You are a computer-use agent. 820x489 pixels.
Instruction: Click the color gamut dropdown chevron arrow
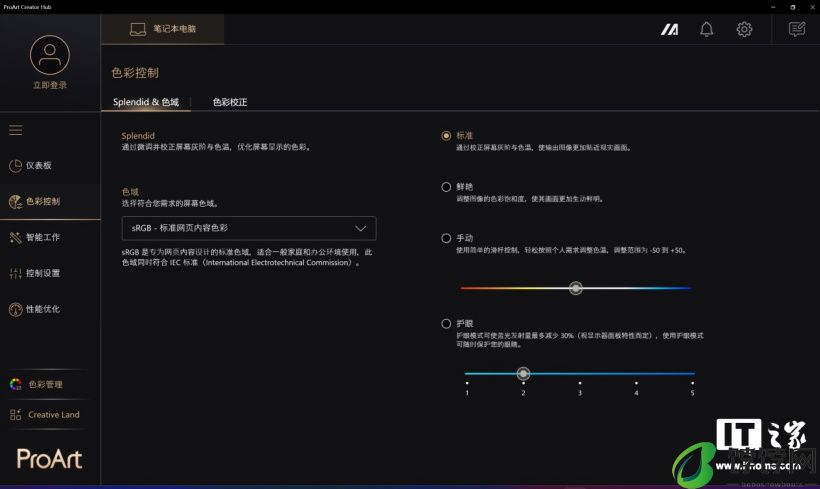coord(360,228)
